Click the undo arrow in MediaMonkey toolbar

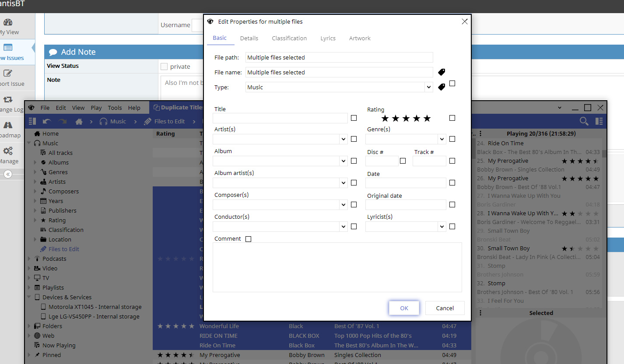tap(47, 122)
